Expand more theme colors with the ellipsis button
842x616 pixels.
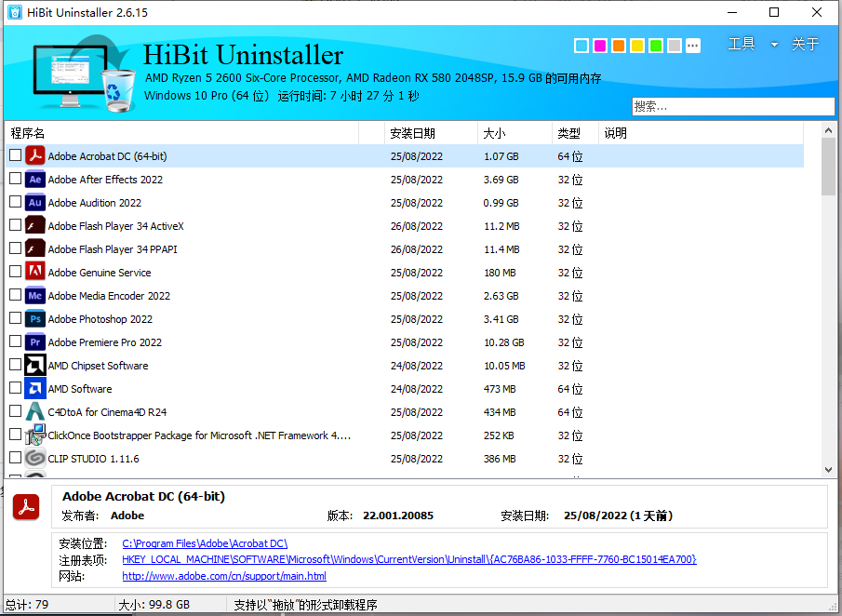tap(692, 45)
